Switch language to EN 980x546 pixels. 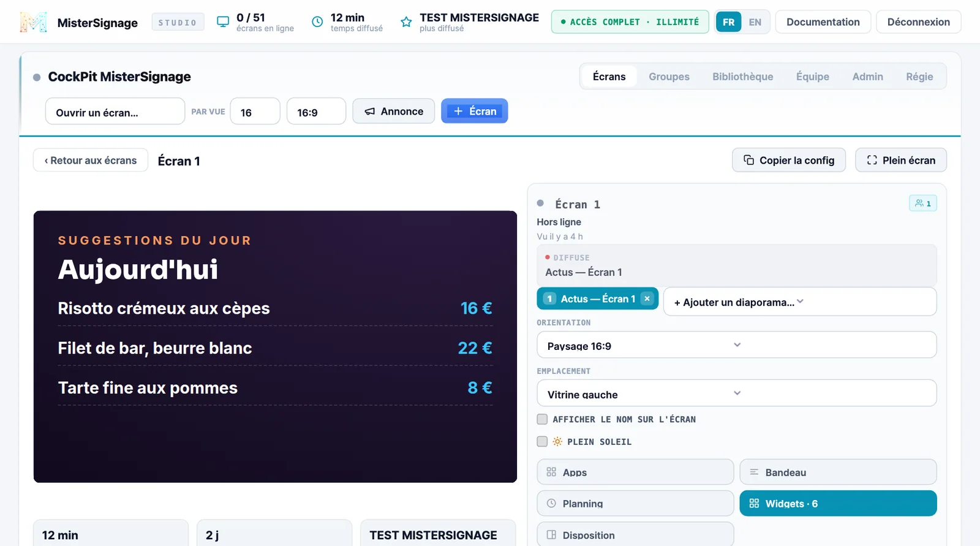(755, 22)
